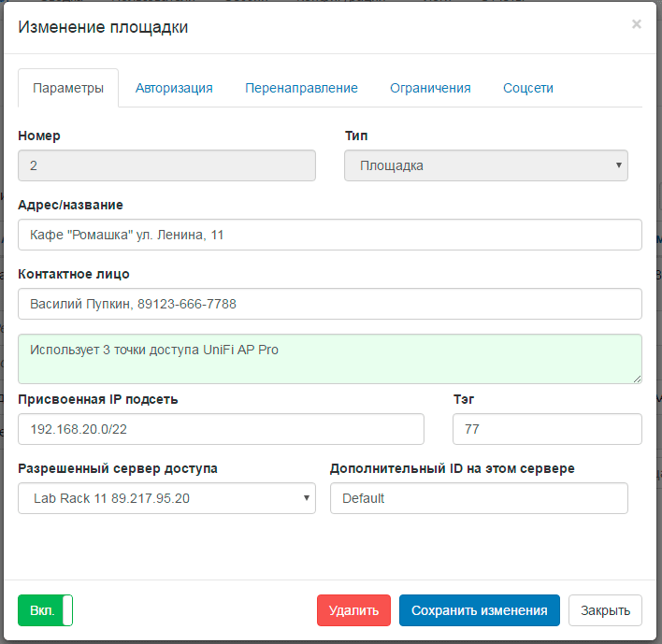Open the Перенаправление tab
Viewport: 662px width, 644px height.
click(301, 88)
